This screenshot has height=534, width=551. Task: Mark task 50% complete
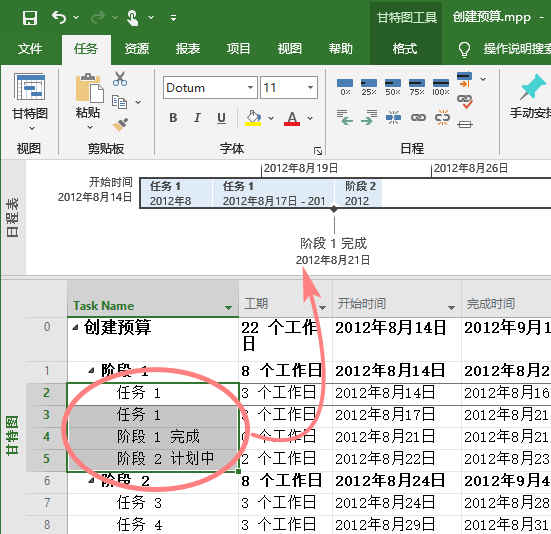click(393, 86)
